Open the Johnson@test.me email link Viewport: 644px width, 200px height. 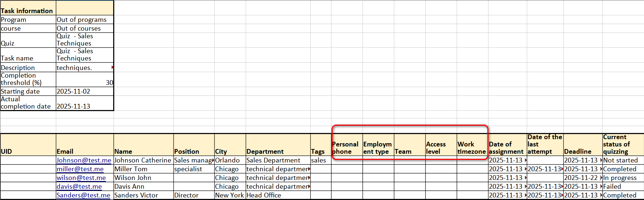tap(84, 160)
